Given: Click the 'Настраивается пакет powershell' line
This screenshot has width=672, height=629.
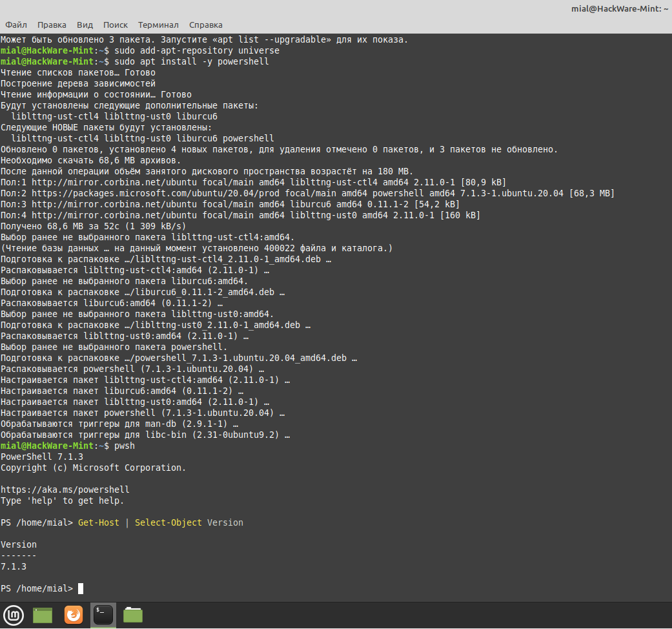Looking at the screenshot, I should tap(143, 413).
